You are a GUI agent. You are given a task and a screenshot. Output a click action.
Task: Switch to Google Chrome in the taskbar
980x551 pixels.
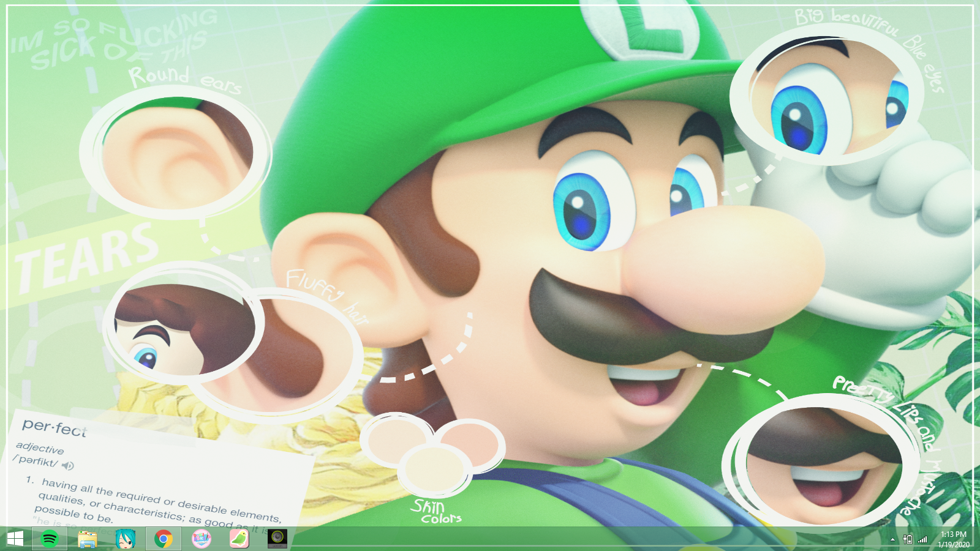pos(164,539)
